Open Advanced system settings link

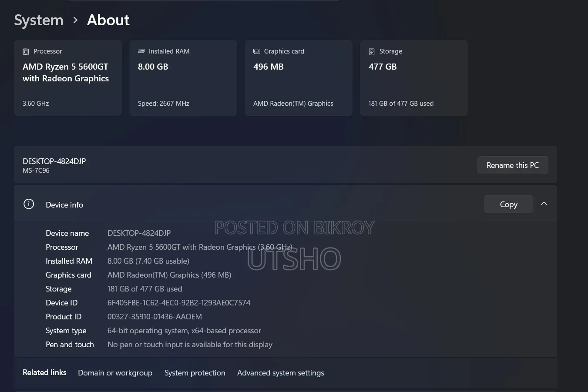pyautogui.click(x=280, y=373)
